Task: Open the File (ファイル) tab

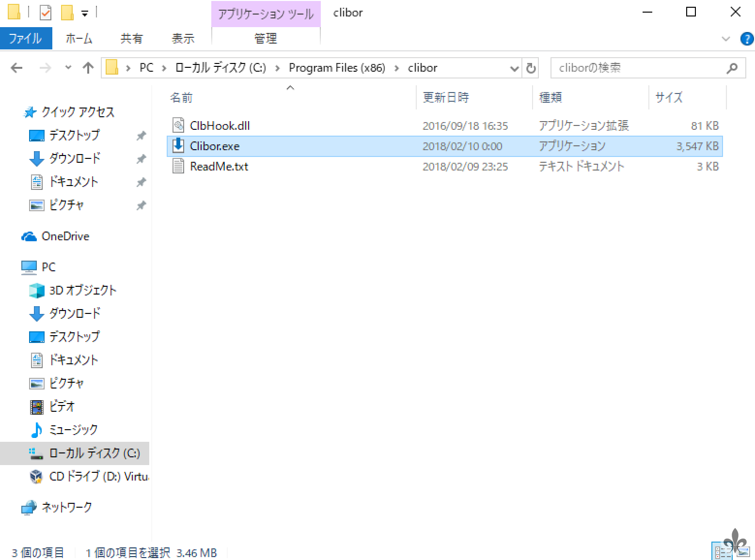Action: coord(26,38)
